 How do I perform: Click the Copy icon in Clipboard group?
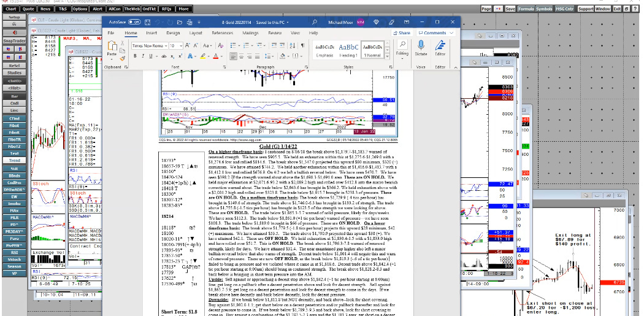click(122, 51)
